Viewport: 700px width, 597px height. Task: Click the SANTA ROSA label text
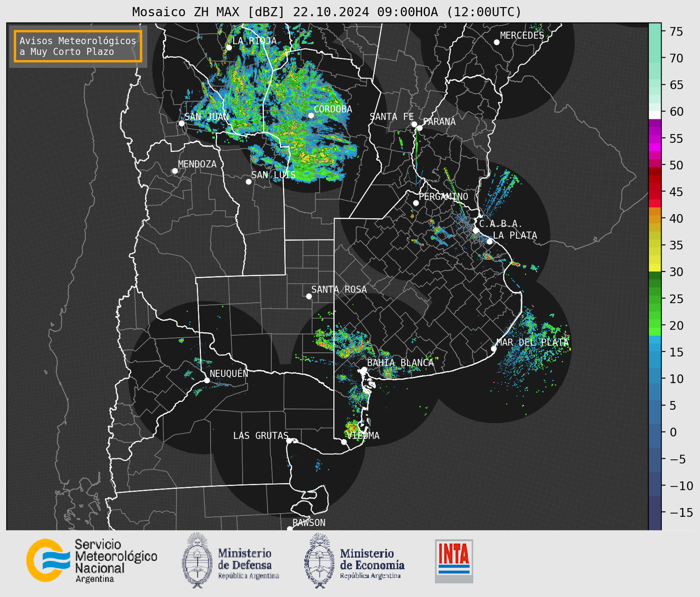point(339,289)
